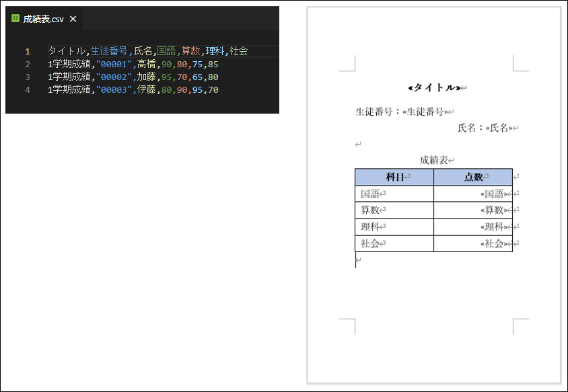Click 生徒番号 column header in CSV
Screen dimensions: 568x392
click(109, 51)
